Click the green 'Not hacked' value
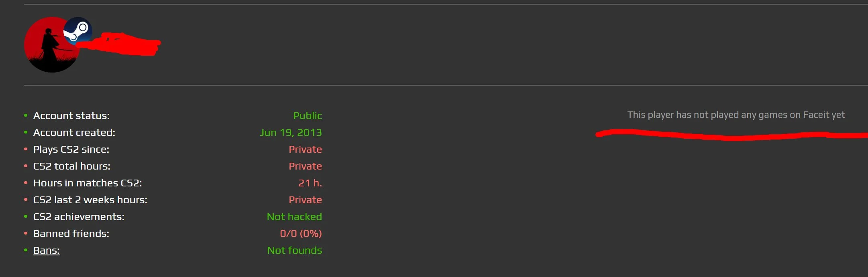Screen dimensions: 868x277 [x=294, y=217]
